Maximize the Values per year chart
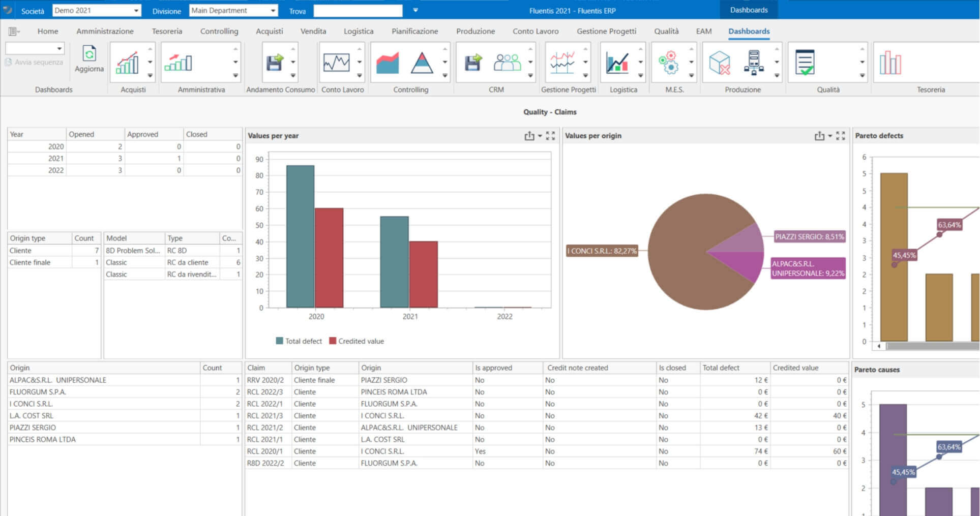This screenshot has height=516, width=980. pos(550,136)
